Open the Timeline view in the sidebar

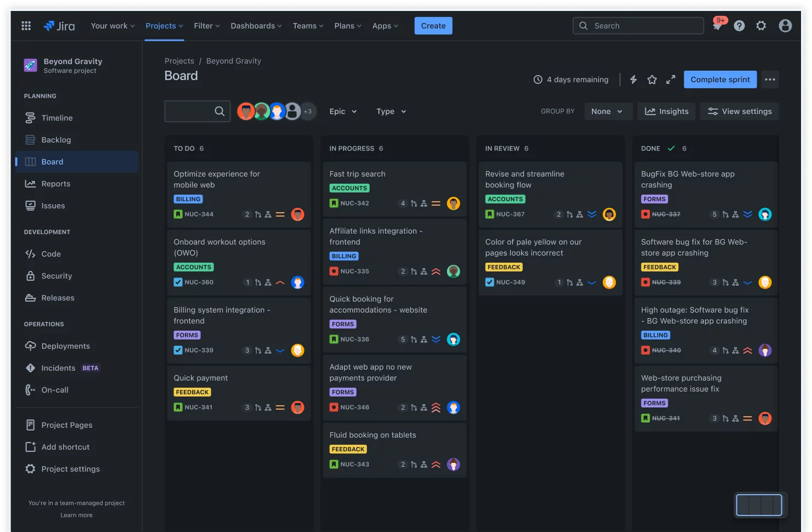click(x=56, y=117)
